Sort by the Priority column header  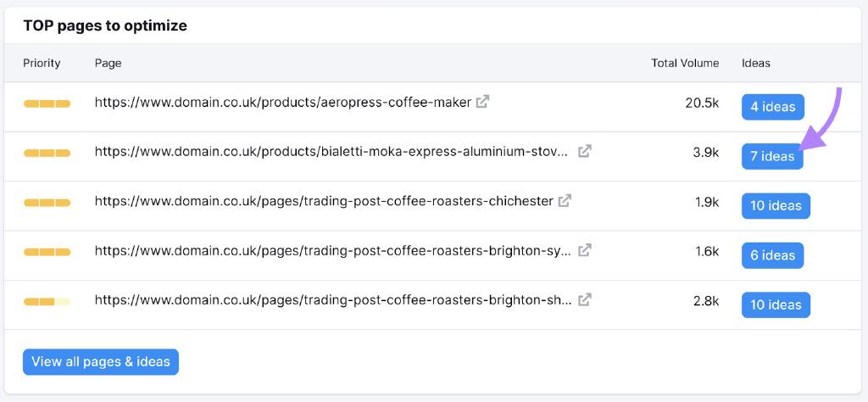[42, 63]
